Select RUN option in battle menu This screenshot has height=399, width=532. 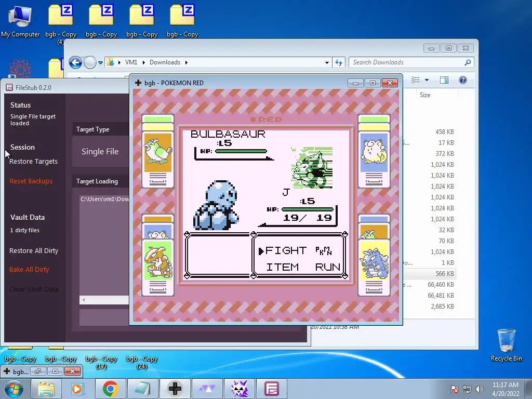327,268
